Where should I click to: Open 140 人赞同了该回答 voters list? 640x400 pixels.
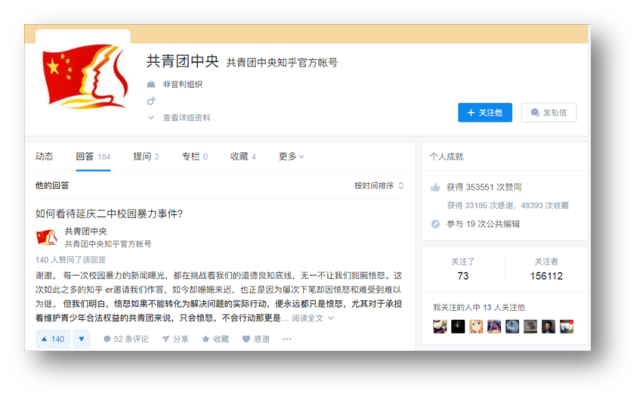point(71,260)
